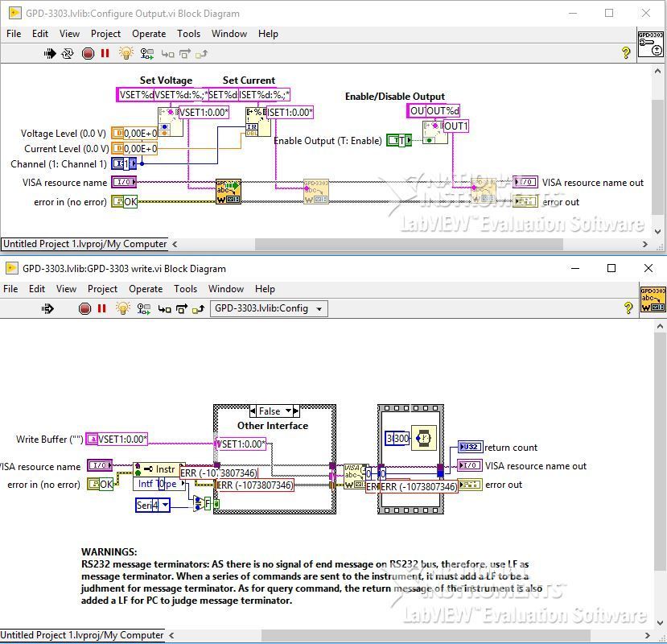Select error in terminal in Configure Output
This screenshot has width=667, height=644.
(x=124, y=201)
